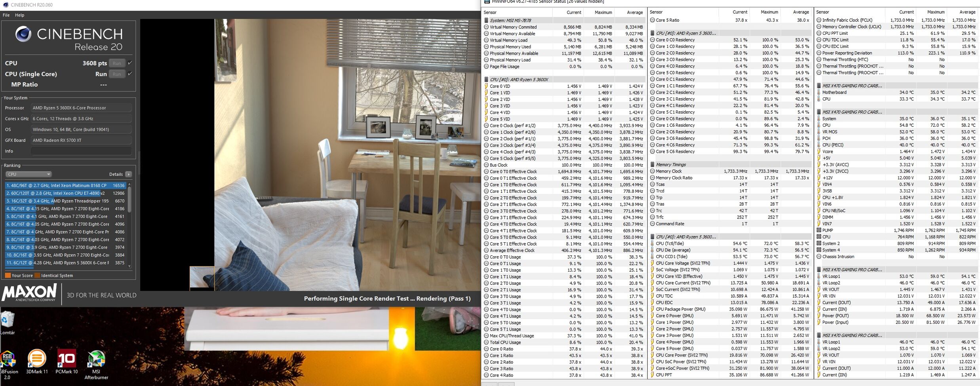Click the Memory Timings group icon in HWiNFO
Viewport: 980px width, 386px height.
click(x=652, y=165)
